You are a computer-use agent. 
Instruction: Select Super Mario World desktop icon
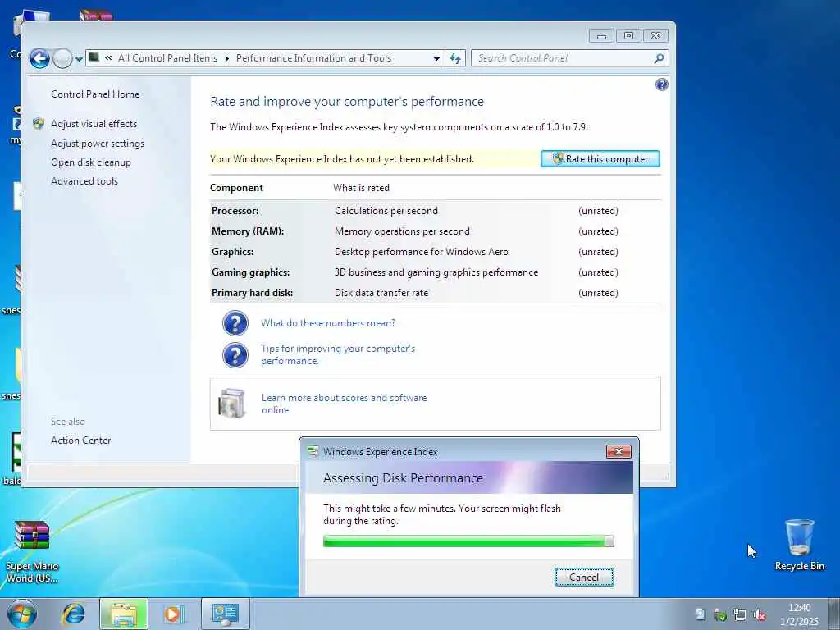tap(32, 552)
